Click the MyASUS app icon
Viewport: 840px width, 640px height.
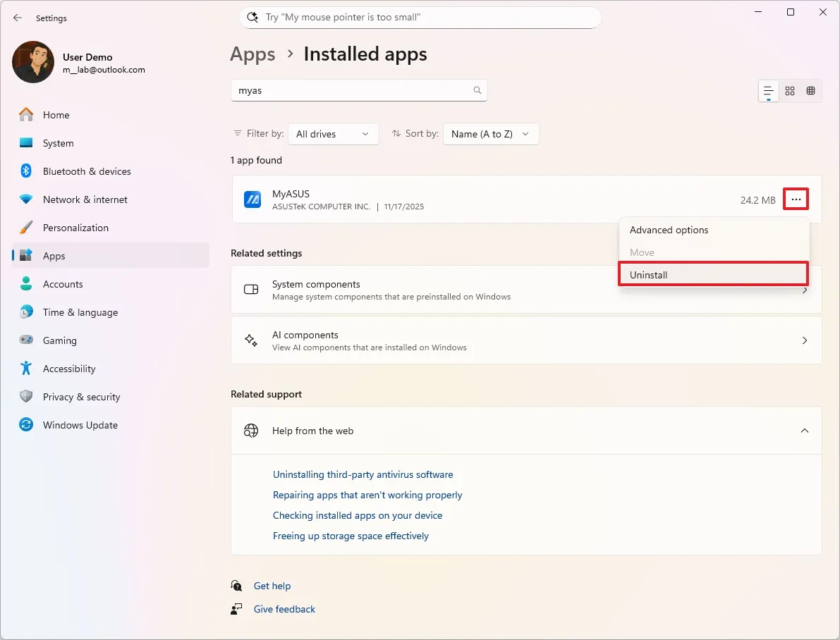coord(252,199)
